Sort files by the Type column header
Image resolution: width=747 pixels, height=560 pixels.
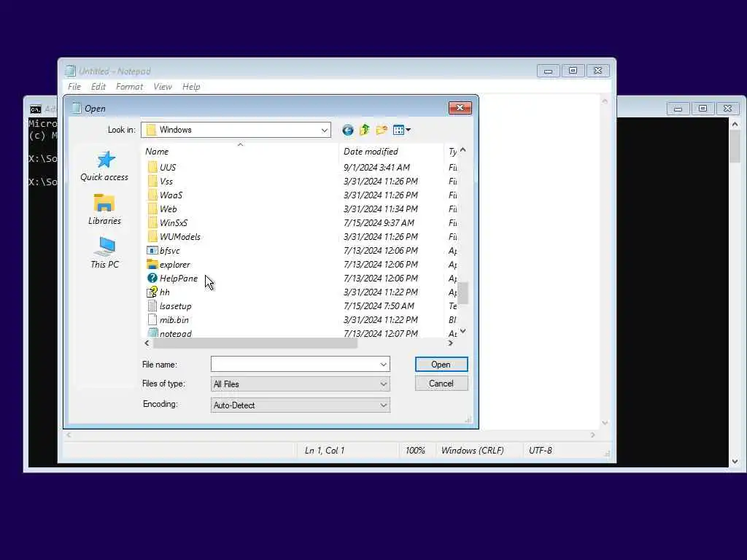coord(452,152)
